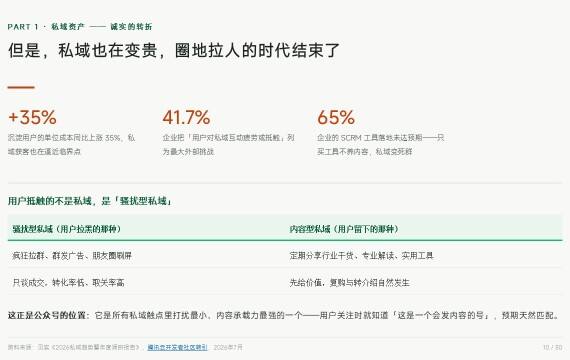Viewport: 570px width, 360px height.
Task: Click the 内容型私域 table column header
Action: pyautogui.click(x=344, y=229)
